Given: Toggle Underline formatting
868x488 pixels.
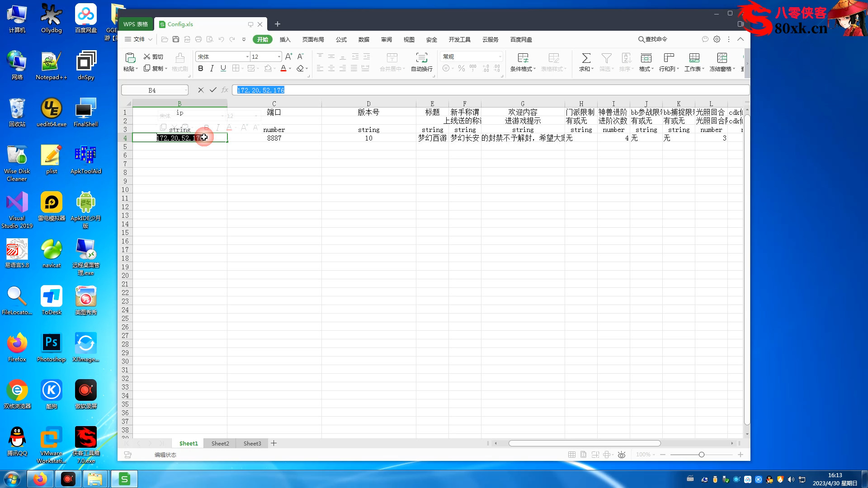Looking at the screenshot, I should 223,68.
